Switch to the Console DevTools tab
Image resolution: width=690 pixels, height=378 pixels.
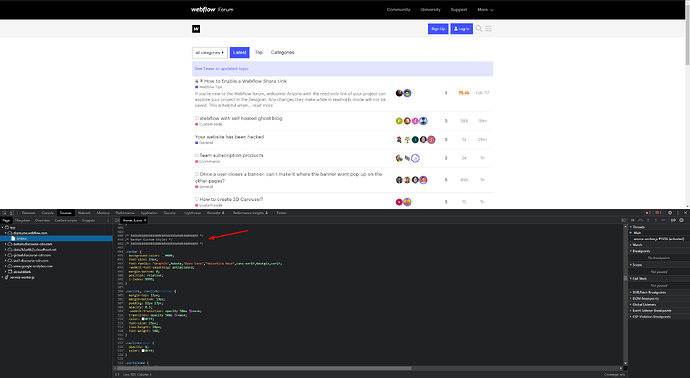click(48, 213)
